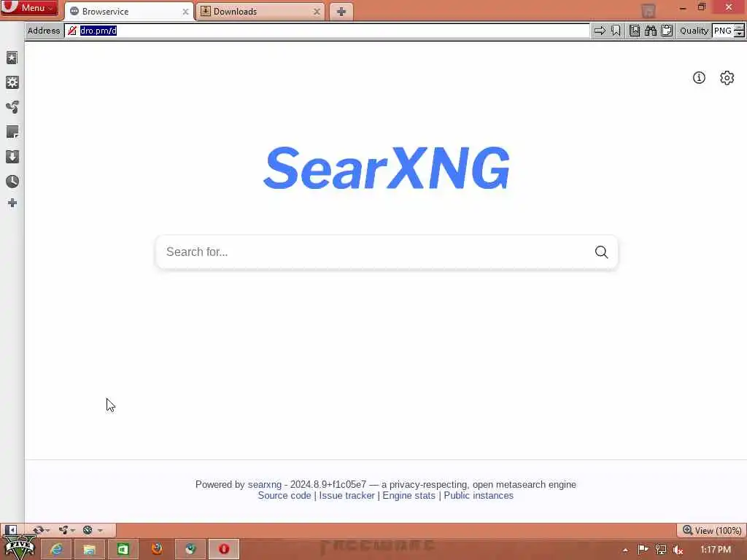This screenshot has height=560, width=747.
Task: Open the Source code link
Action: [x=285, y=496]
